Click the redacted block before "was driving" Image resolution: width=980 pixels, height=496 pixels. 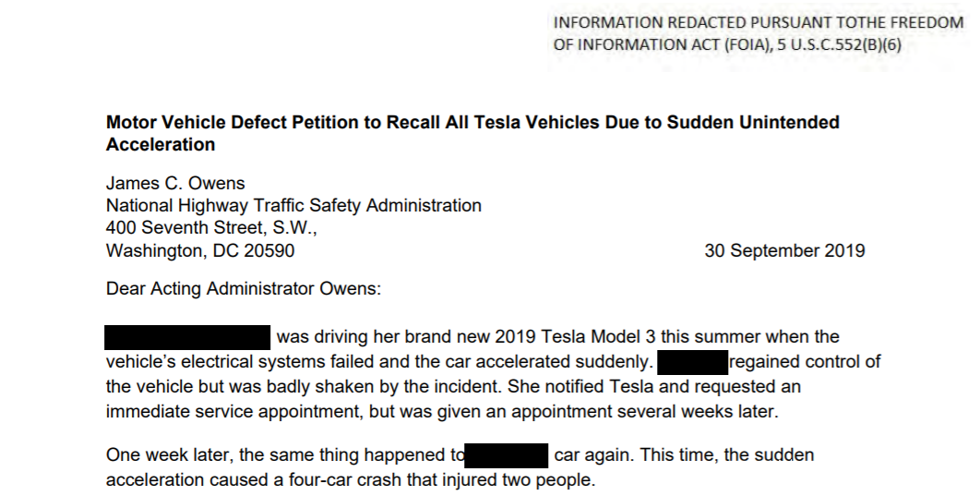187,337
